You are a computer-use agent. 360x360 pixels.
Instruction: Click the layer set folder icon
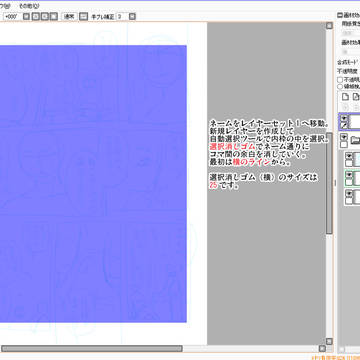[355, 141]
